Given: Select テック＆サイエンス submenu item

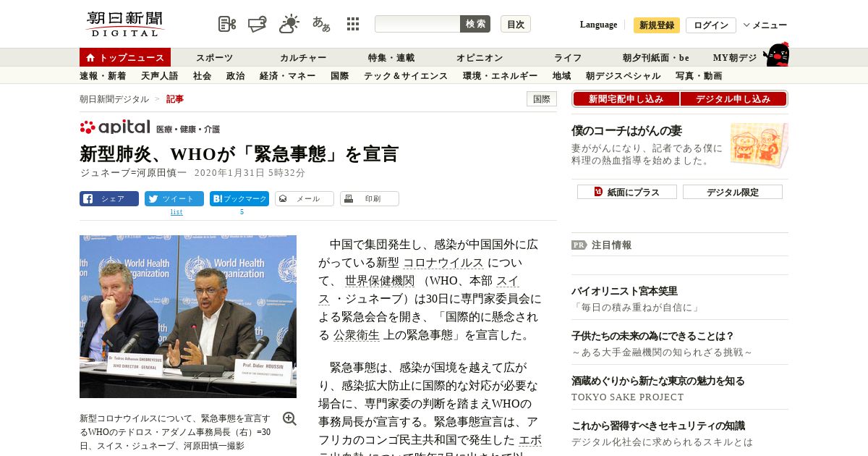Looking at the screenshot, I should 406,75.
